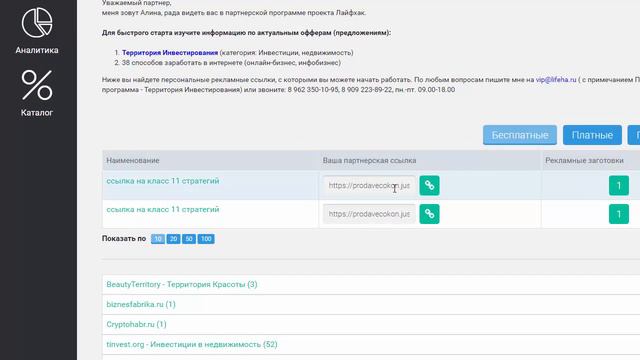This screenshot has height=360, width=640.
Task: Show 10 items per page
Action: pos(158,239)
